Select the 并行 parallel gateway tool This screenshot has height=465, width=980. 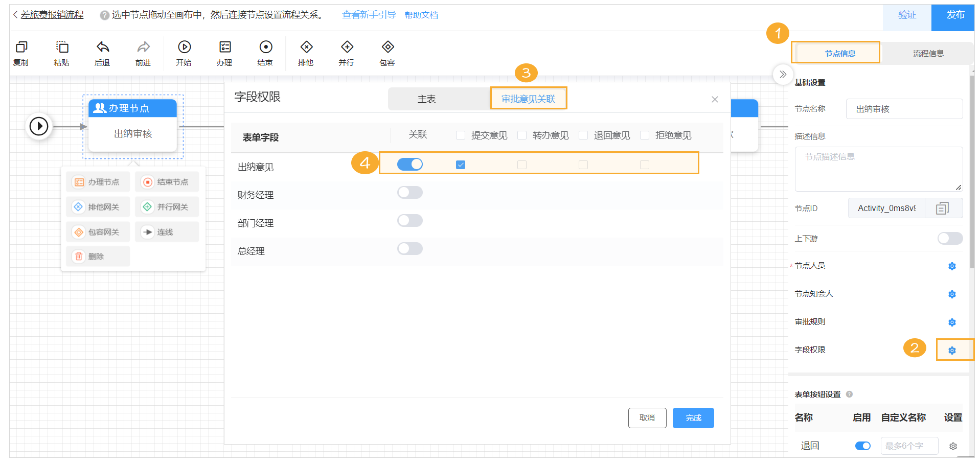pyautogui.click(x=346, y=53)
